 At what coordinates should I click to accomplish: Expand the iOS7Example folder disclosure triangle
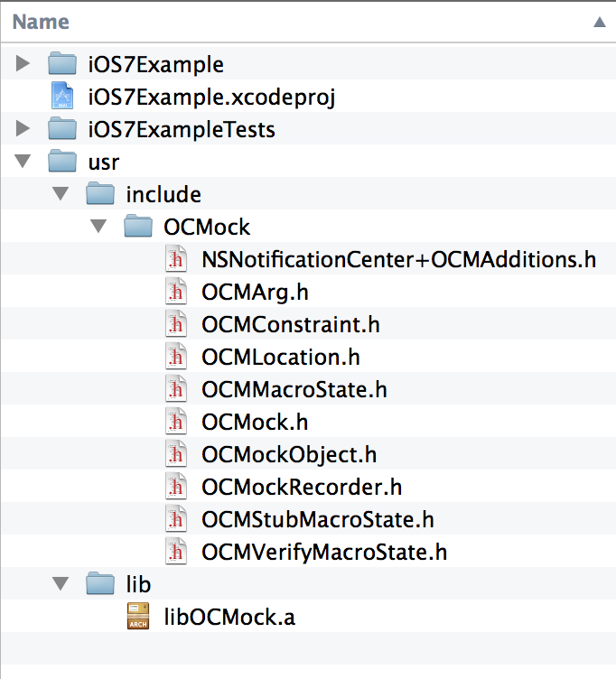coord(23,63)
